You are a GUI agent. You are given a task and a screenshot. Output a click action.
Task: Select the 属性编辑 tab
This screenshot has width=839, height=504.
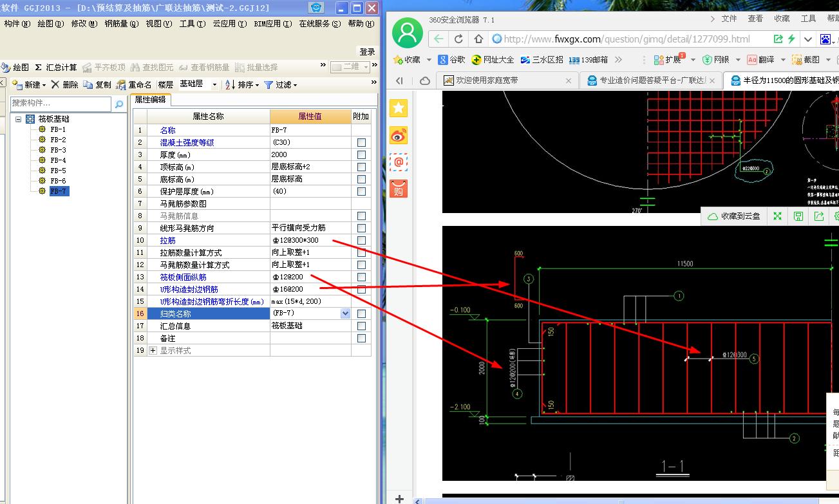[150, 100]
